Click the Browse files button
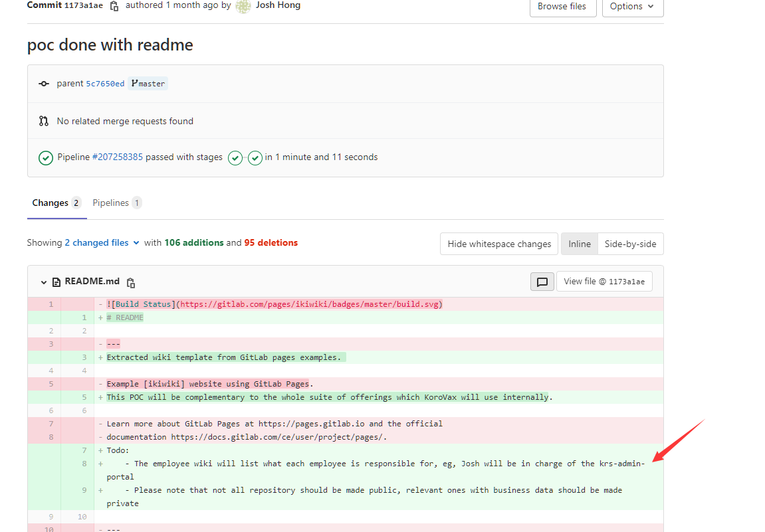Screen dimensions: 765x532 coord(562,7)
